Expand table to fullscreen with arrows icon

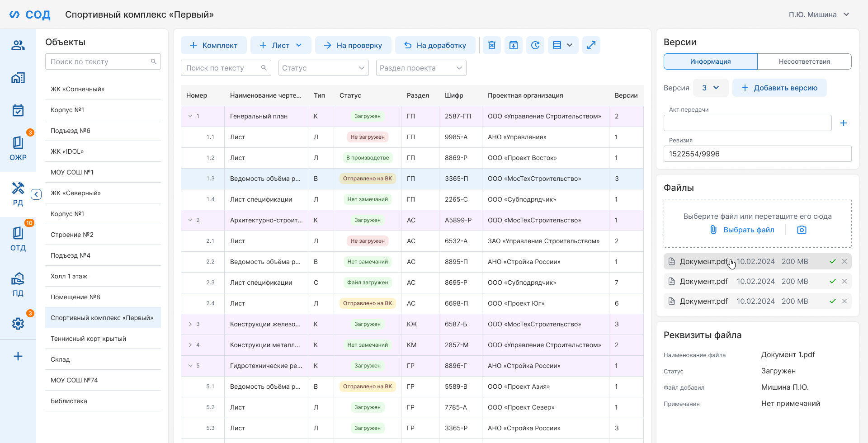591,45
